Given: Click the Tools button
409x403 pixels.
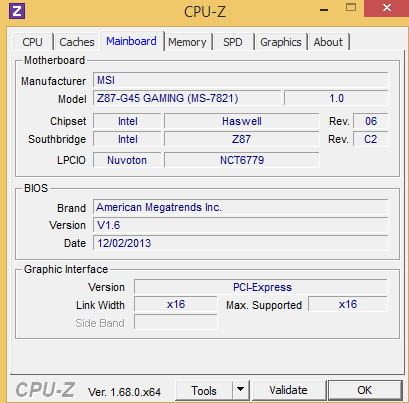Looking at the screenshot, I should tap(204, 390).
